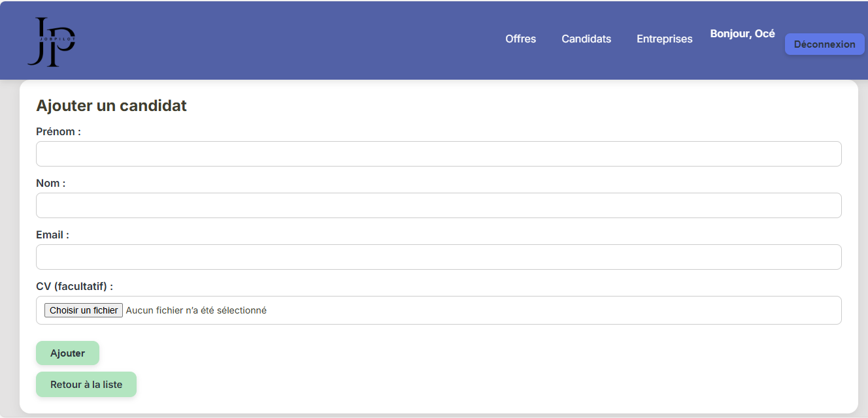Navigate to the Entreprises section
Viewport: 868px width, 418px height.
point(664,39)
